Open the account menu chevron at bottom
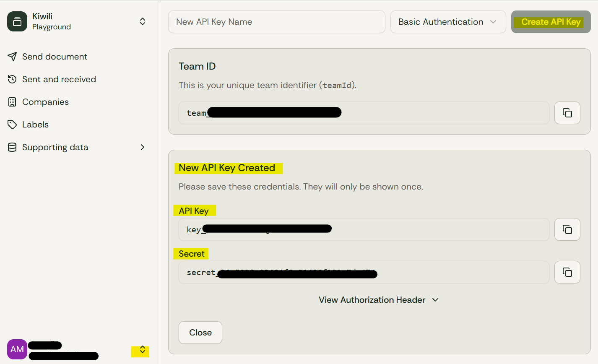 point(140,351)
